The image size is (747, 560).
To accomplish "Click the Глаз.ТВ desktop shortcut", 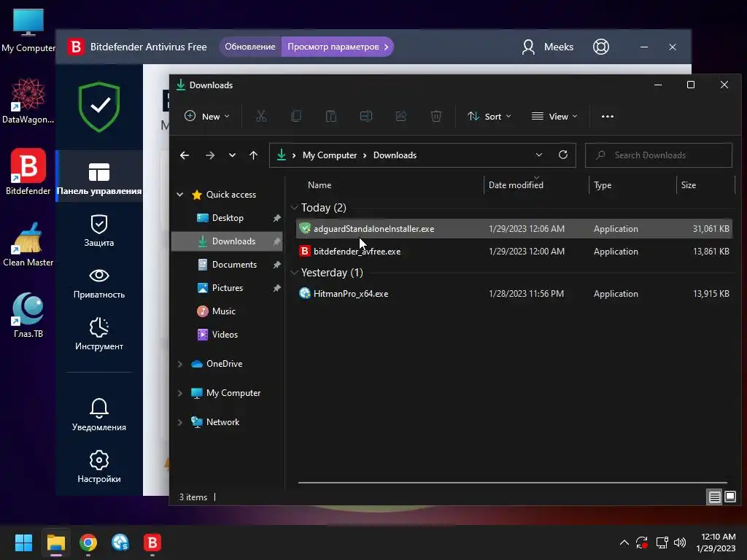I will (28, 315).
